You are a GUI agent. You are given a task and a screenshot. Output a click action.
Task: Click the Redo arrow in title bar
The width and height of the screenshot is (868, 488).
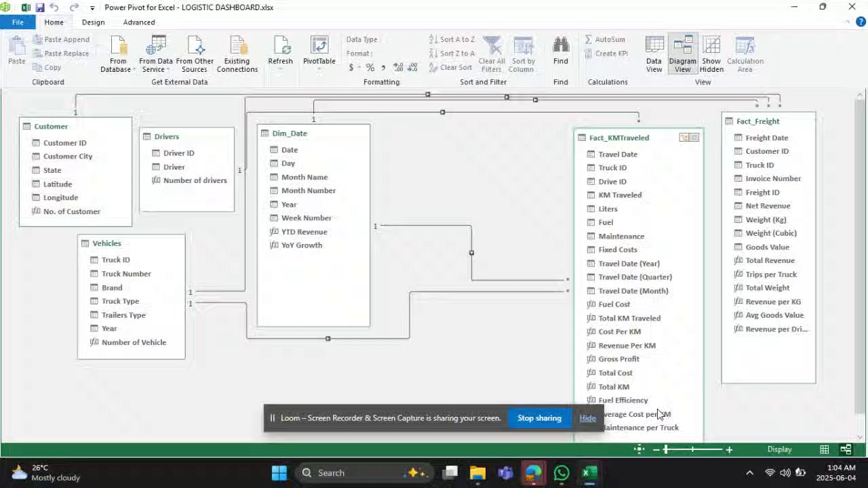click(74, 7)
